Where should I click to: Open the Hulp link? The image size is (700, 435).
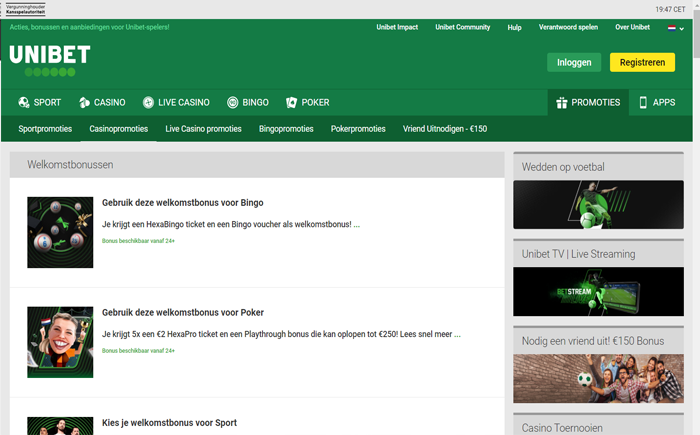(x=514, y=28)
